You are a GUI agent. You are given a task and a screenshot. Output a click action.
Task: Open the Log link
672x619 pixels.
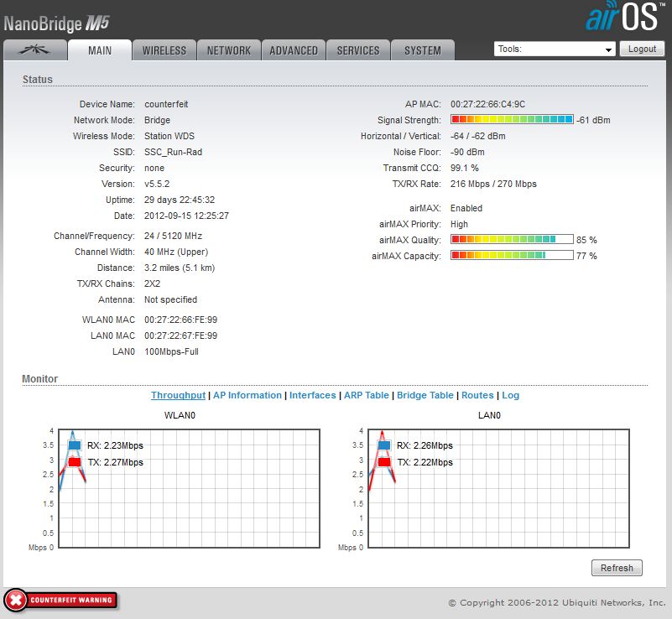510,395
